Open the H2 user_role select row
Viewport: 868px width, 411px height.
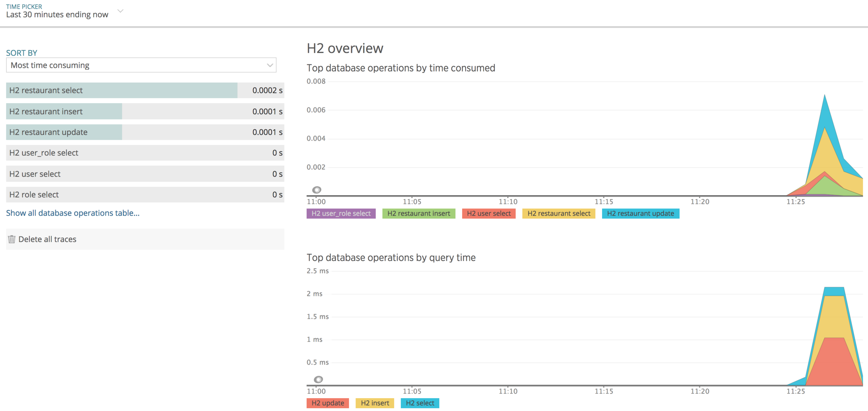pos(145,153)
